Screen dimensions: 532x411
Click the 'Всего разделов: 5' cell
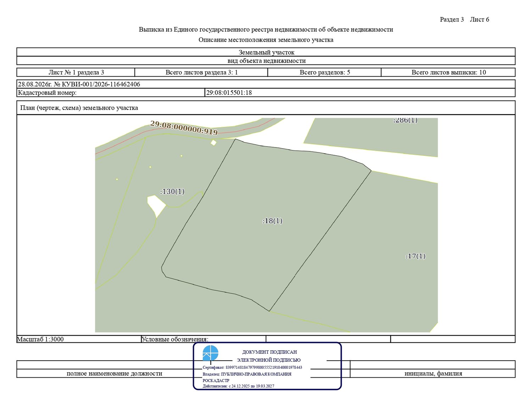tap(325, 72)
